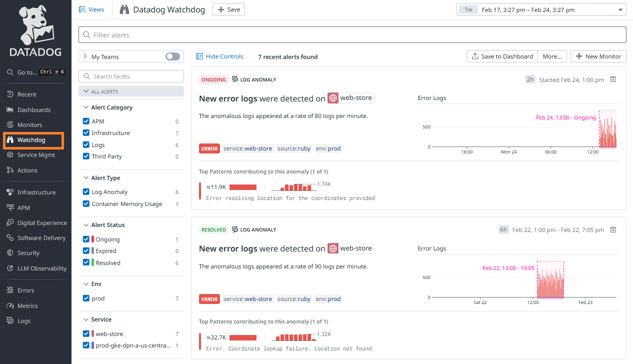Uncheck Container Memory Usage alert type
This screenshot has height=364, width=633.
click(86, 204)
